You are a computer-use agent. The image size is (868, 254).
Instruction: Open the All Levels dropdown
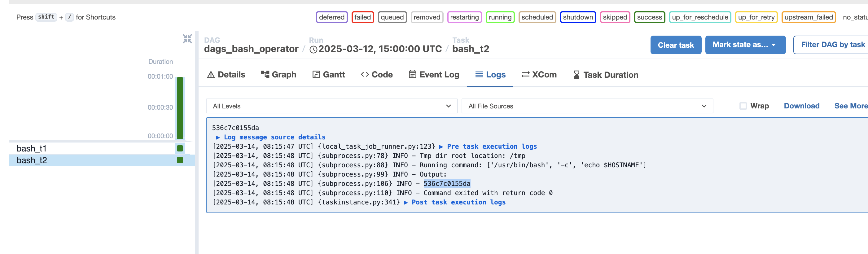(331, 106)
